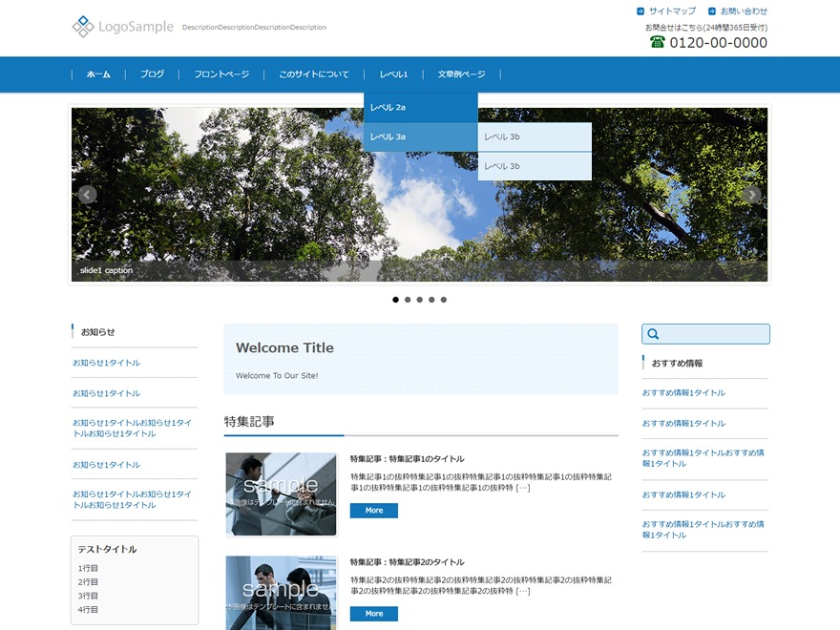Click the テストタイトル box heading
The image size is (840, 630).
point(107,549)
